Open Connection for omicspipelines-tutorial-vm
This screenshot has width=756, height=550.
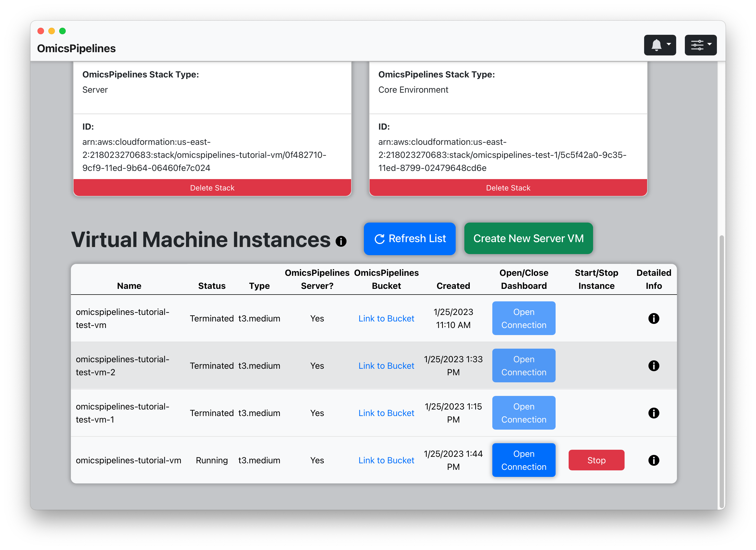(x=524, y=460)
